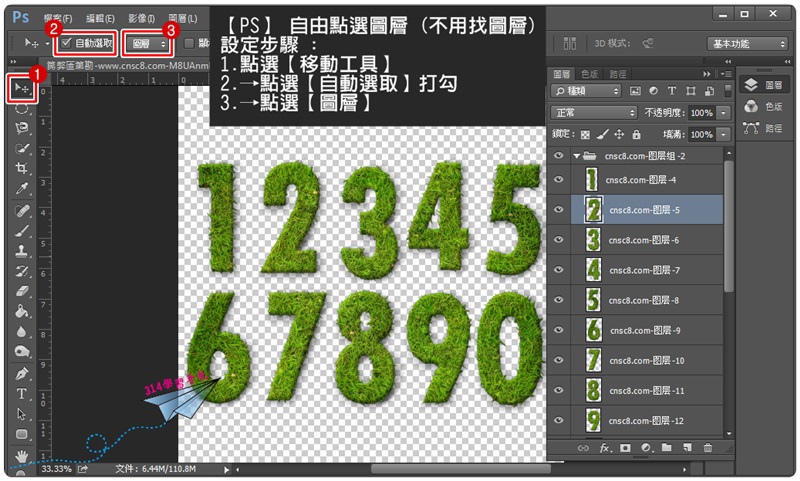This screenshot has width=800, height=481.
Task: Select the Paint Bucket tool
Action: (21, 311)
